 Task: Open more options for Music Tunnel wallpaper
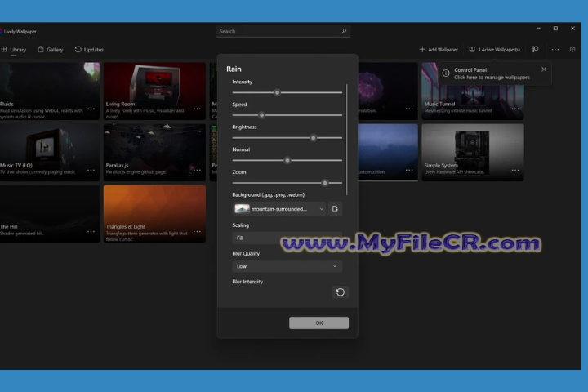pos(515,109)
